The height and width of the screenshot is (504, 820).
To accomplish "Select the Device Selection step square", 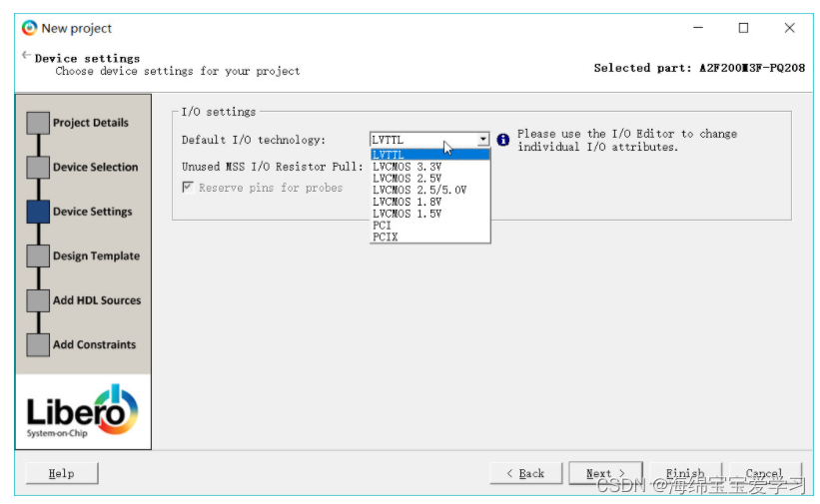I will pyautogui.click(x=38, y=168).
